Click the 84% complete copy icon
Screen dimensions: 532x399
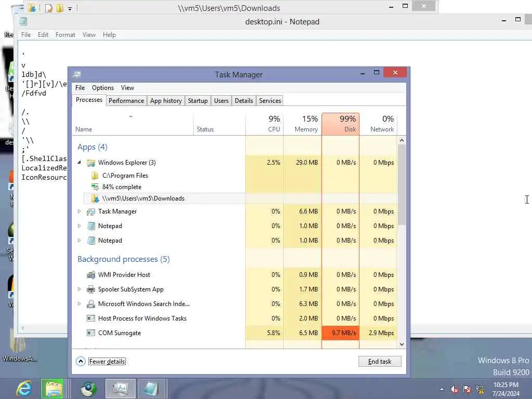(95, 187)
